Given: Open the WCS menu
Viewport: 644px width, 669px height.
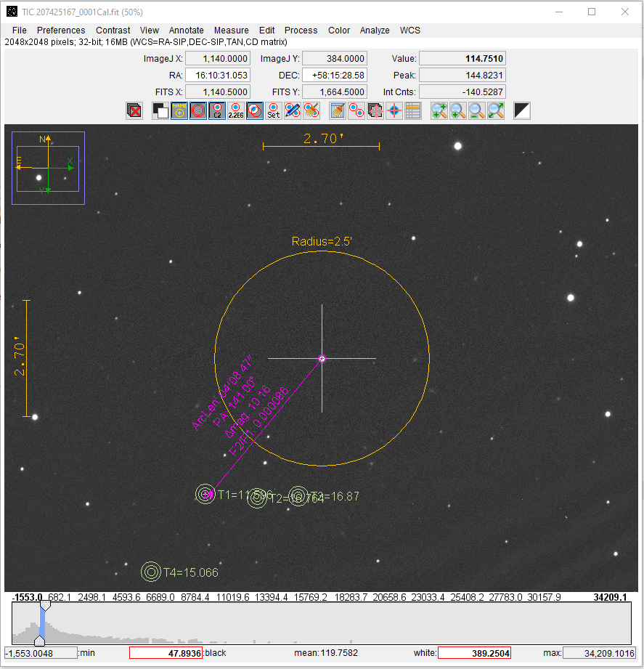Looking at the screenshot, I should [410, 31].
